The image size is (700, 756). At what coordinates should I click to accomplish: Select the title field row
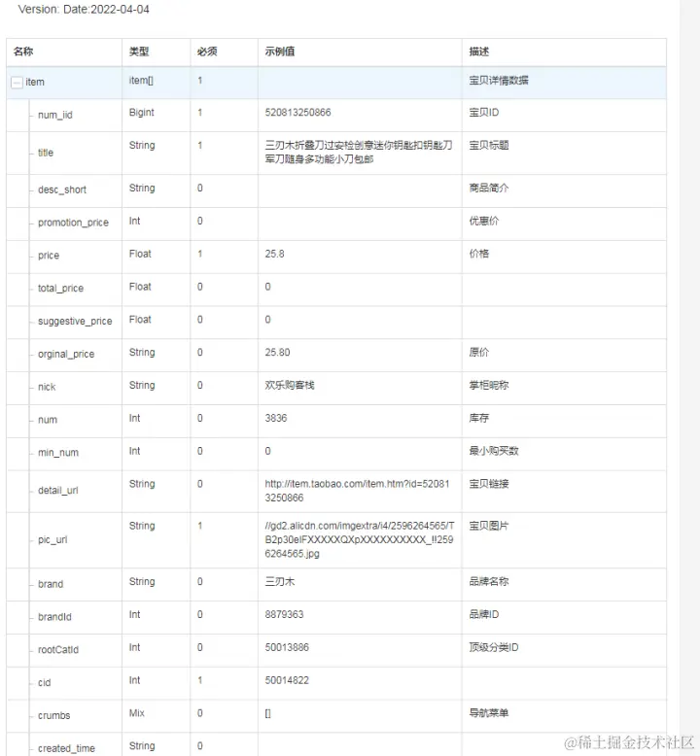336,153
